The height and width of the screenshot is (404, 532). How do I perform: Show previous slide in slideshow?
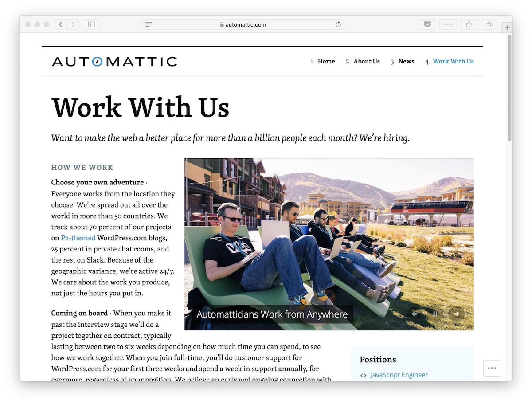[x=414, y=314]
